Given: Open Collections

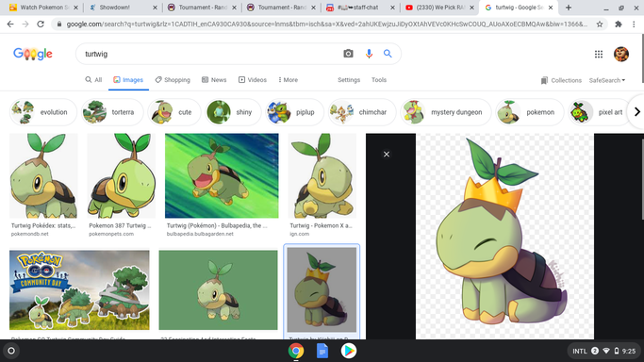Looking at the screenshot, I should point(561,80).
